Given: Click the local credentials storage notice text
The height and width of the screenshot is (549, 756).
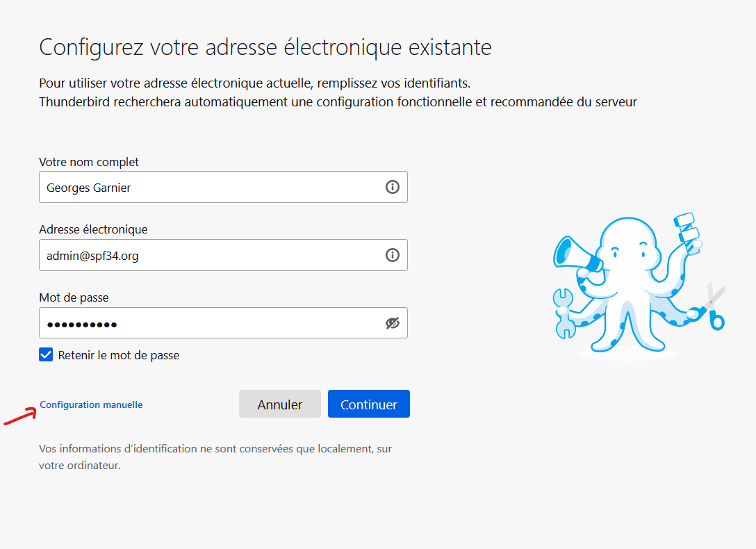Looking at the screenshot, I should pos(215,457).
